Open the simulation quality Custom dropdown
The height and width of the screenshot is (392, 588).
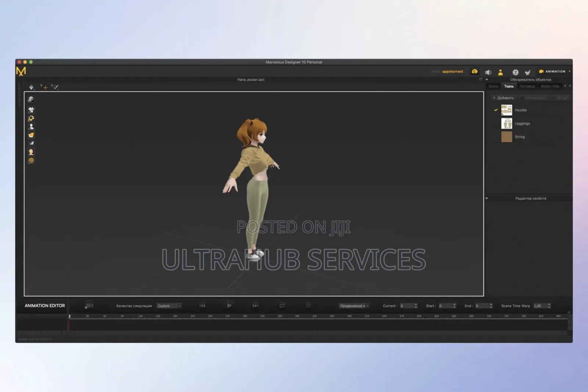[169, 306]
